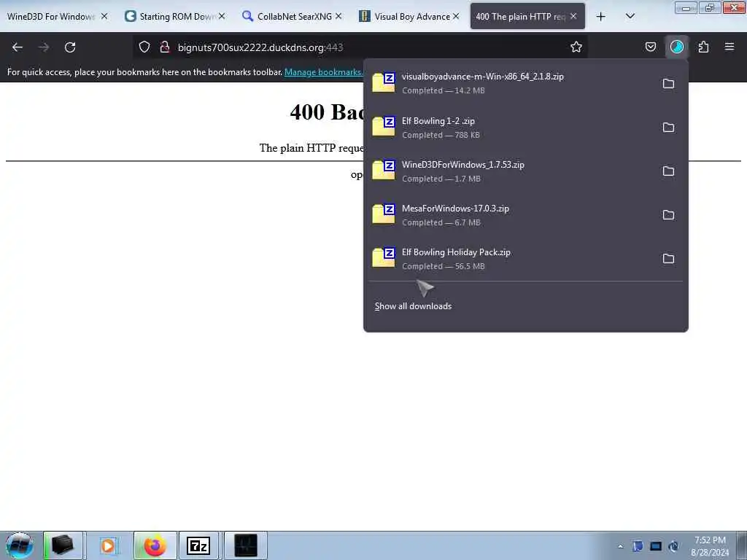Open the Save to Pocket icon

650,47
